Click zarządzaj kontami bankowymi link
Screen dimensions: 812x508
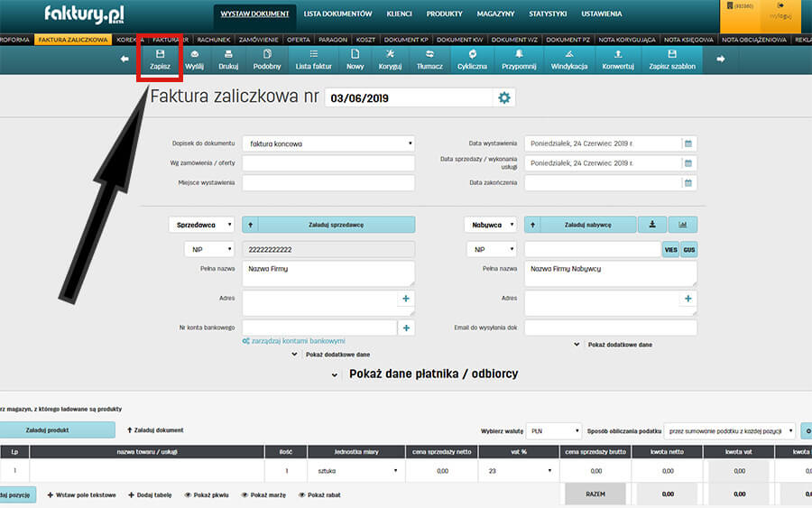point(293,341)
